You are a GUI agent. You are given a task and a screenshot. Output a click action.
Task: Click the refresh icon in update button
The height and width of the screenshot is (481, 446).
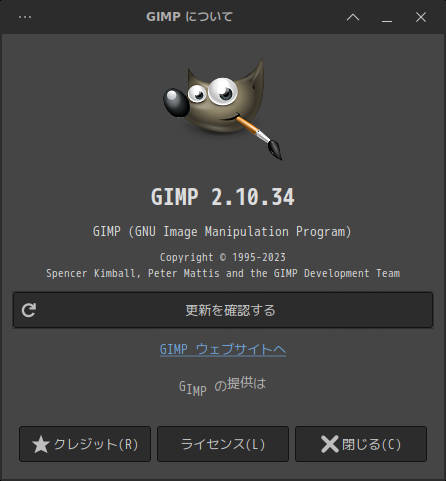[29, 310]
